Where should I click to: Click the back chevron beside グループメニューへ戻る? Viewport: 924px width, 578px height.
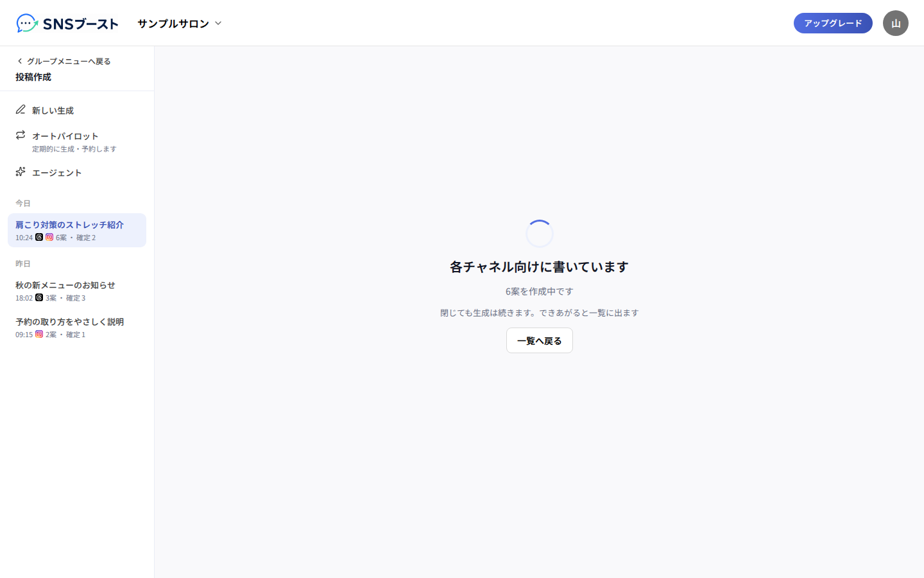pyautogui.click(x=20, y=61)
